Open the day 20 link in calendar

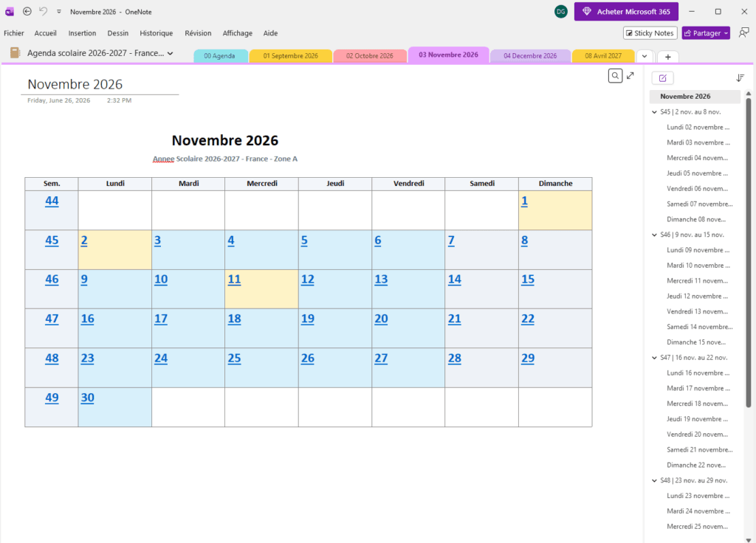(x=381, y=319)
